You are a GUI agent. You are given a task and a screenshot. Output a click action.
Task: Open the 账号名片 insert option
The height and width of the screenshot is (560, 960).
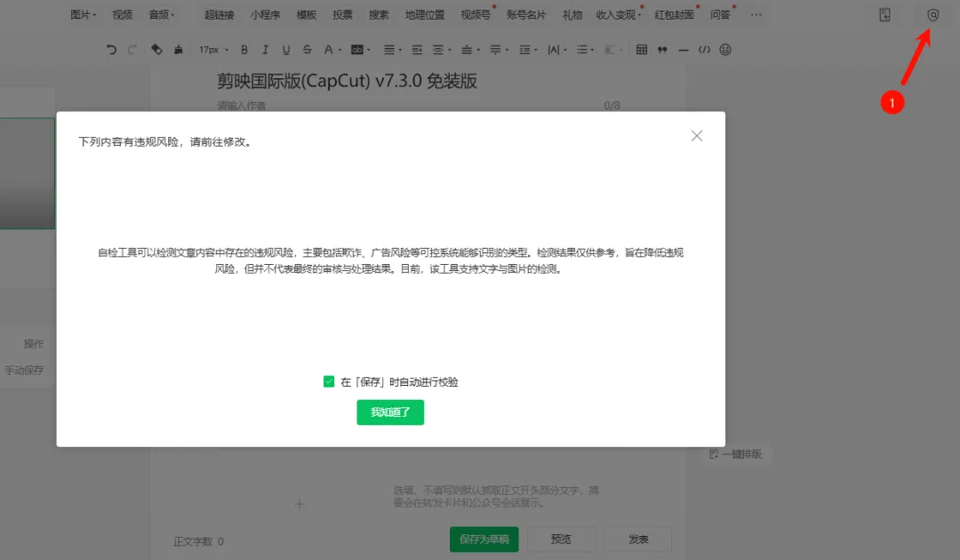tap(526, 15)
